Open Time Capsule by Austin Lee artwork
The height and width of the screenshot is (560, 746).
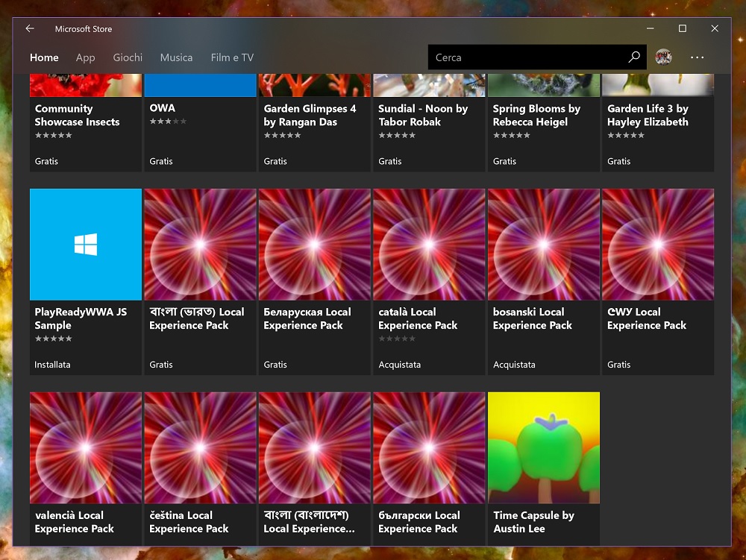[543, 447]
